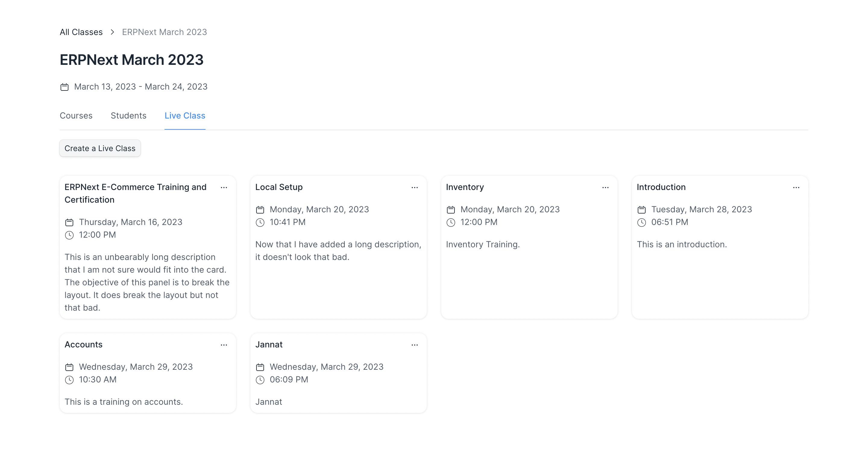Click 'Now that I have added a long description' text
Screen dimensions: 868x456
click(x=338, y=251)
